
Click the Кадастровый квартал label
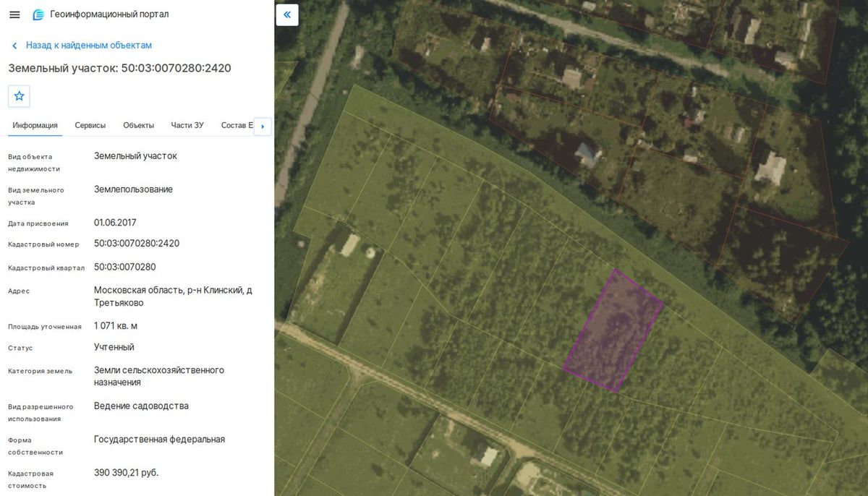[46, 268]
